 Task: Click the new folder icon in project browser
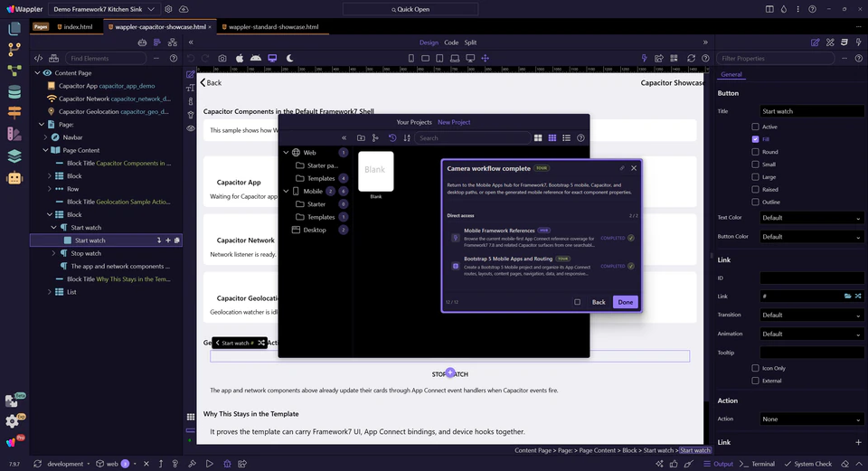361,137
